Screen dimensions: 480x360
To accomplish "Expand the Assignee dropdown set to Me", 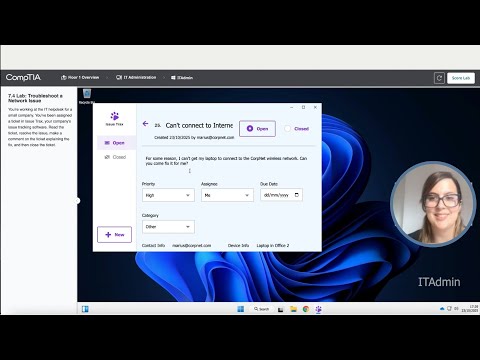I will click(227, 195).
